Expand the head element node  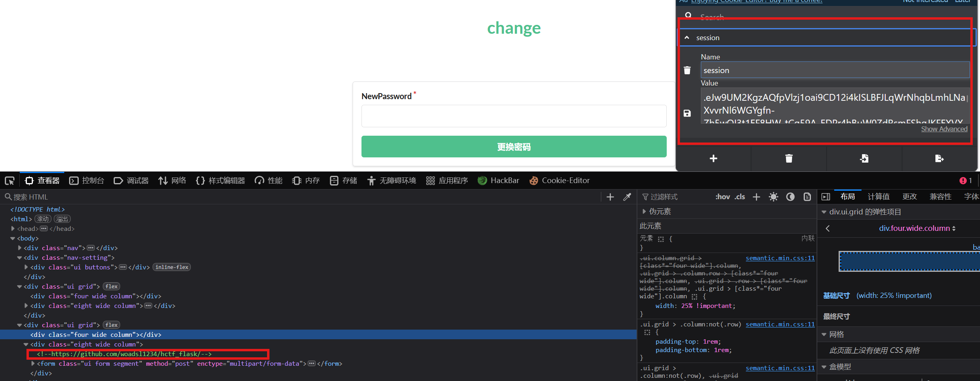tap(13, 229)
